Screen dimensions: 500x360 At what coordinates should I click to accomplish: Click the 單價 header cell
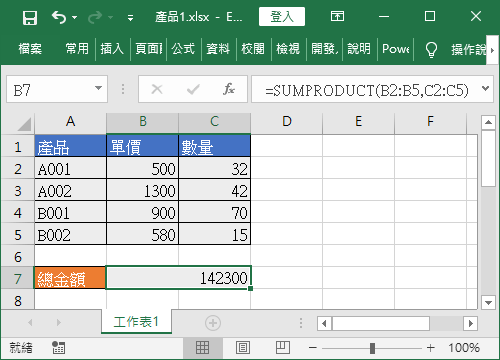[x=143, y=146]
